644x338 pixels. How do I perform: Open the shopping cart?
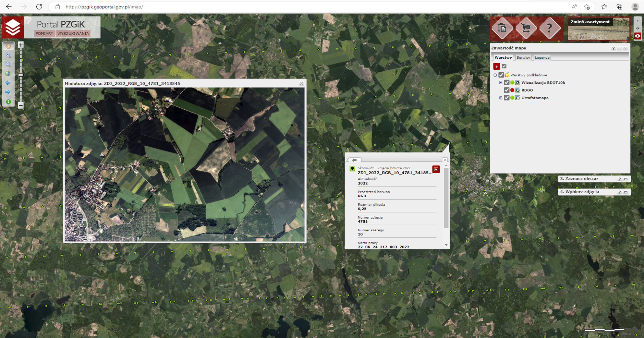[526, 29]
